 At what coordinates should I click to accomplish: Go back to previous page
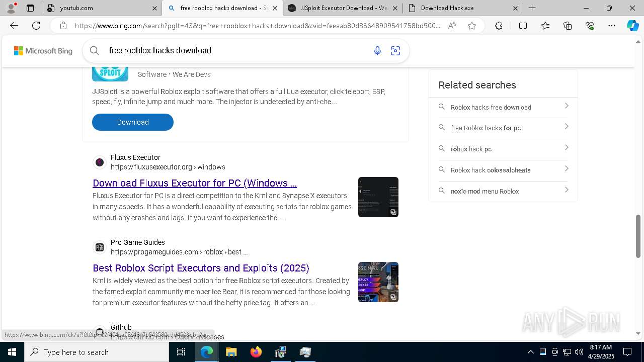(14, 26)
